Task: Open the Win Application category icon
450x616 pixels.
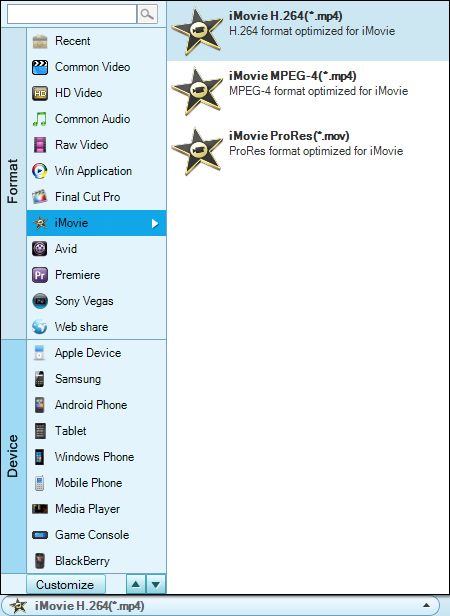Action: coord(40,171)
